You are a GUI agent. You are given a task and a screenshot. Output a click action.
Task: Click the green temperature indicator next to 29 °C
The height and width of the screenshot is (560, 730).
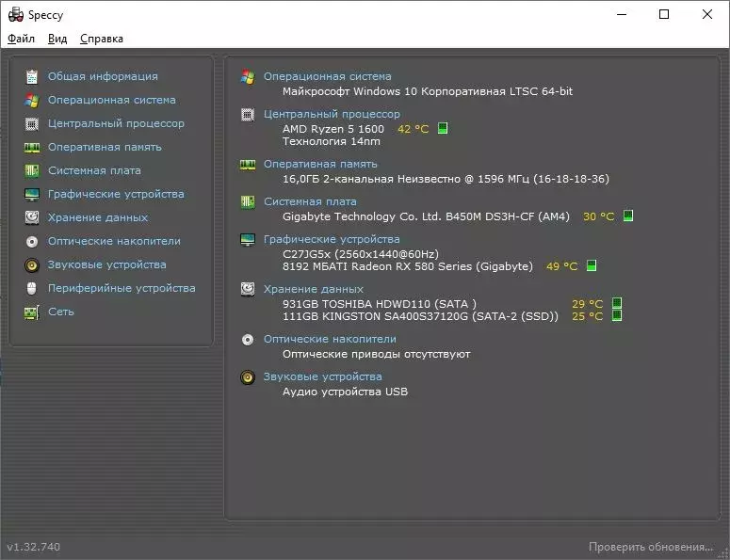click(x=616, y=303)
